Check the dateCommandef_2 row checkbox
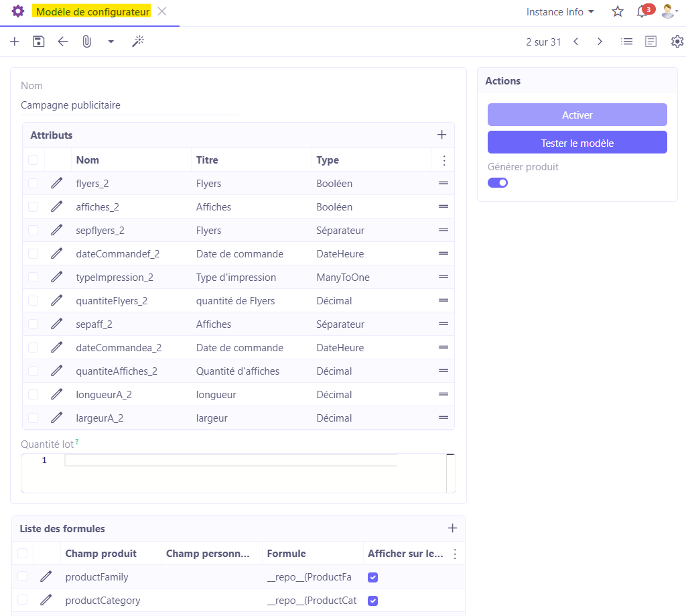Viewport: 686px width, 616px height. click(33, 253)
